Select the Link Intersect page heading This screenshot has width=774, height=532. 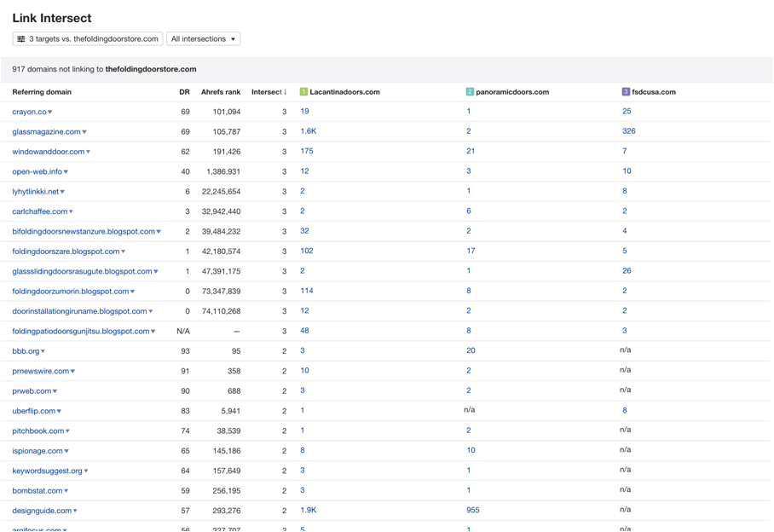coord(52,18)
